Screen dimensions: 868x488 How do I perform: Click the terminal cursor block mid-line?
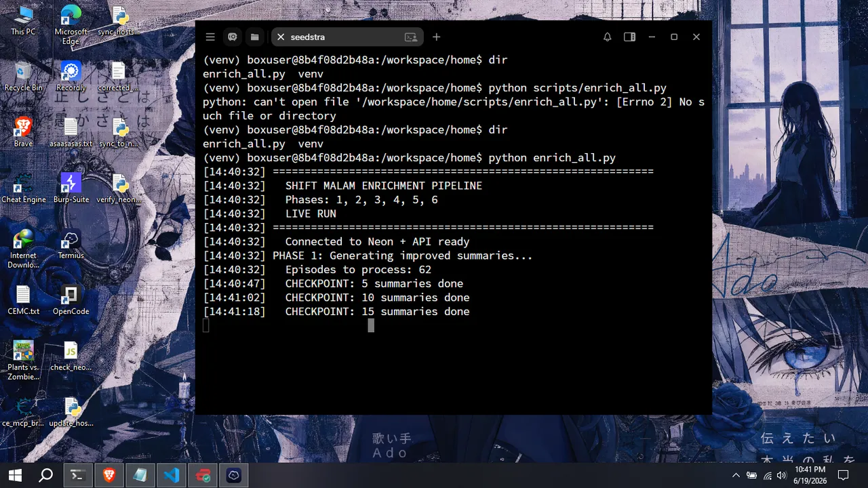[x=371, y=325]
